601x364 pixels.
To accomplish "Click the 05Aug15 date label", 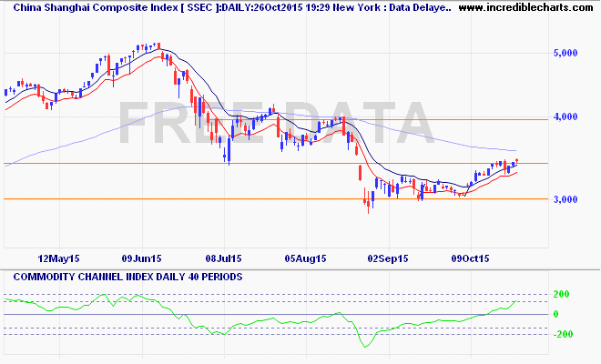I will point(305,258).
